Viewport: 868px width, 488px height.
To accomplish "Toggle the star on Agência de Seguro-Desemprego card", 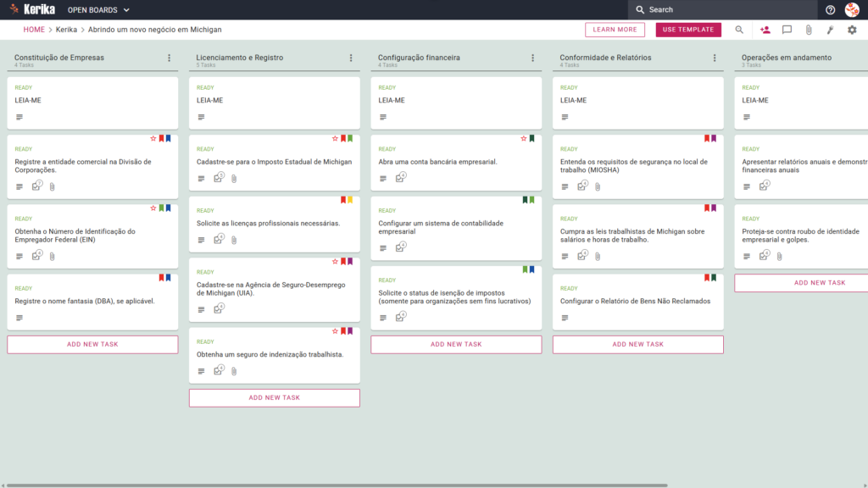I will (x=335, y=261).
